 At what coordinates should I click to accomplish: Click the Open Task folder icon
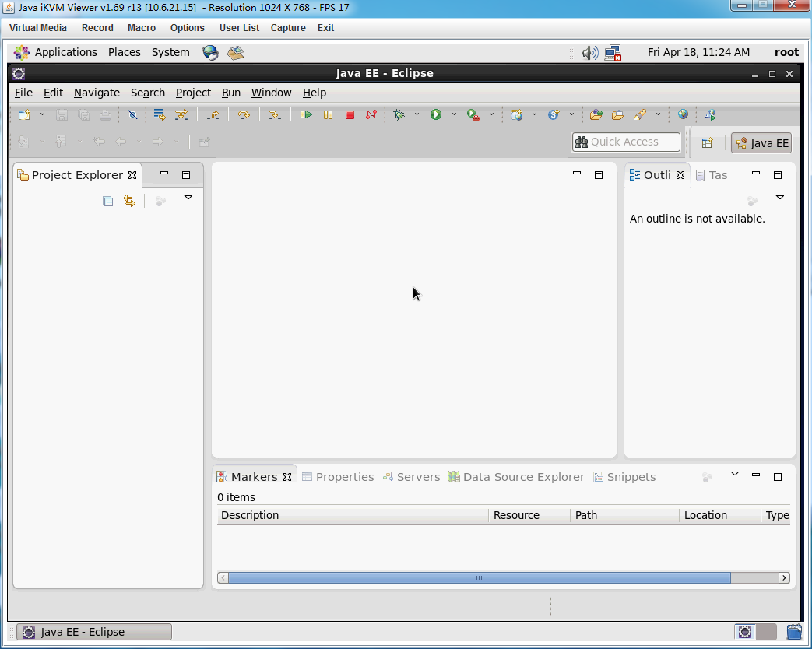coord(617,115)
